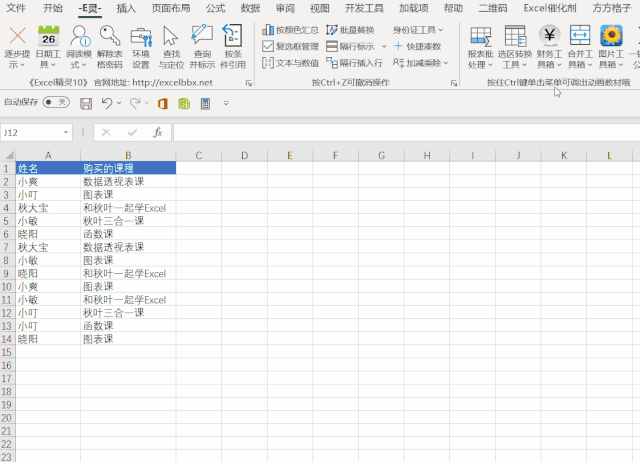Click 按颜色汇总 in the ribbon
The width and height of the screenshot is (640, 462).
click(290, 30)
